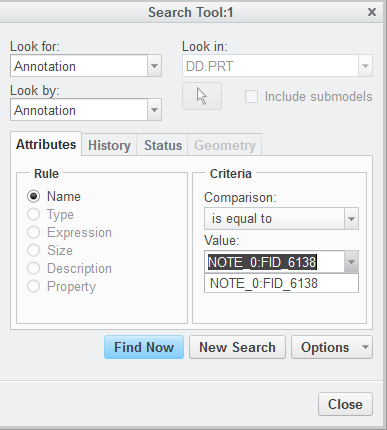Screen dimensions: 387x430
Task: Enable the Include submodels checkbox
Action: pyautogui.click(x=251, y=97)
